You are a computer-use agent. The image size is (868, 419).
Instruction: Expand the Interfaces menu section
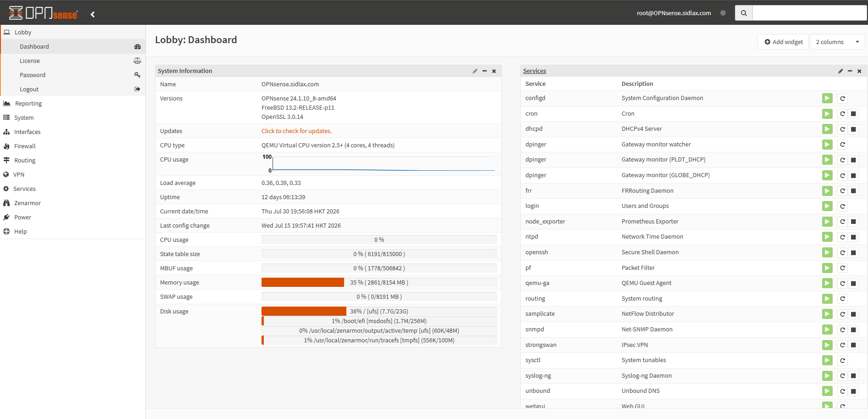pyautogui.click(x=73, y=132)
